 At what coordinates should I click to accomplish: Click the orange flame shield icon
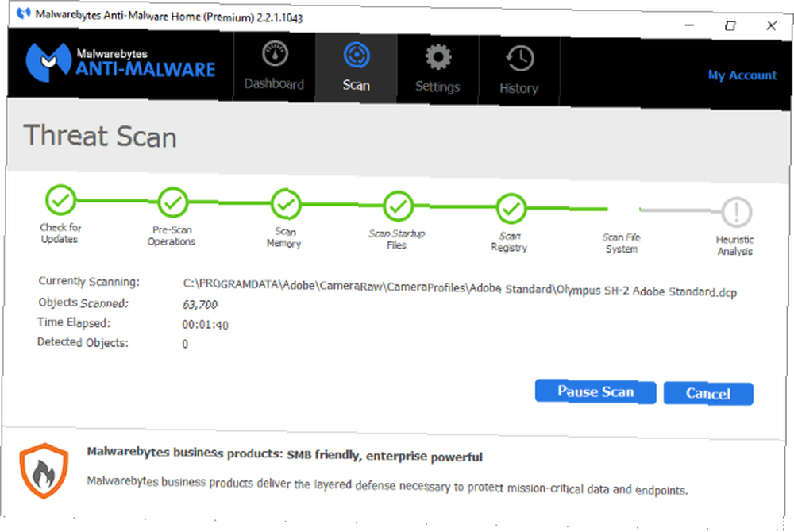tap(44, 471)
